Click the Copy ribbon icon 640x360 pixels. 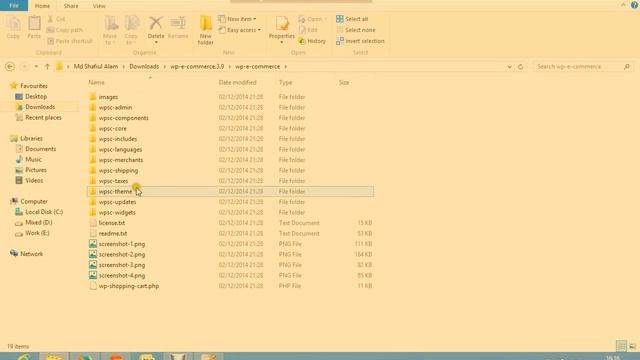tap(13, 27)
